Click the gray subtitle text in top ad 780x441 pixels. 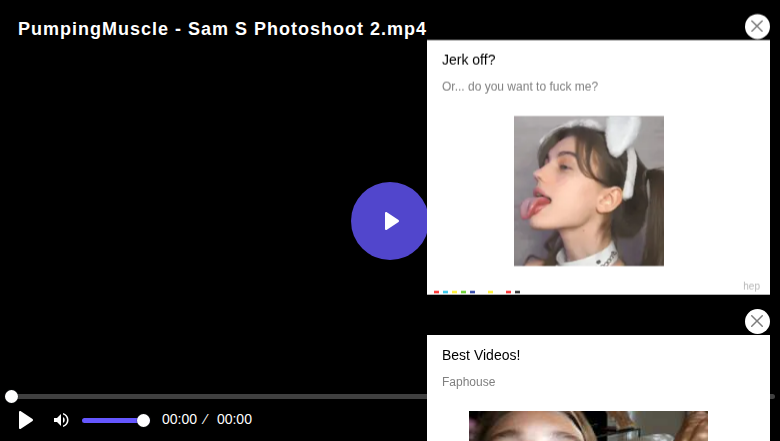(520, 87)
